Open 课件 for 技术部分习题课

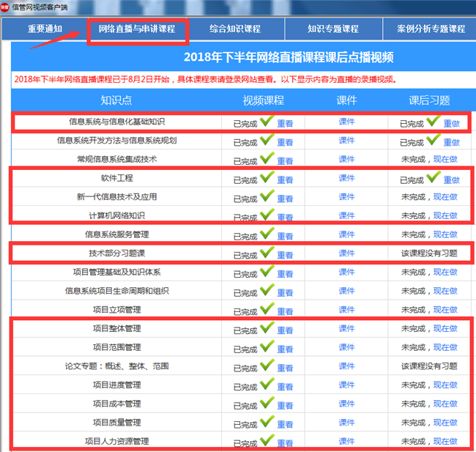coord(346,253)
